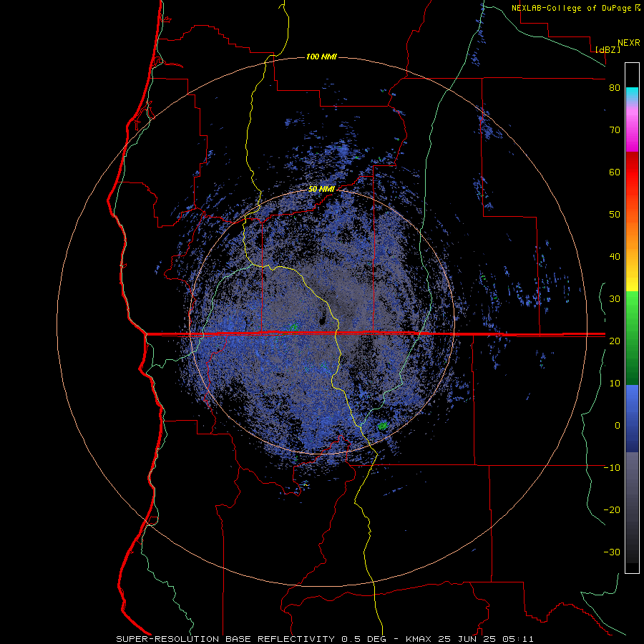The height and width of the screenshot is (644, 644).
Task: Click the "NEXR" label above the scale
Action: (x=629, y=42)
